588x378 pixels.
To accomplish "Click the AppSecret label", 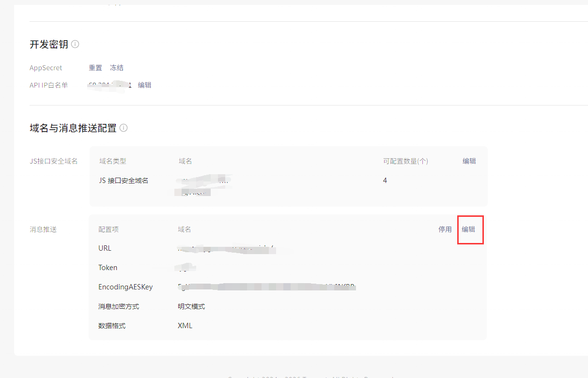I will point(46,68).
